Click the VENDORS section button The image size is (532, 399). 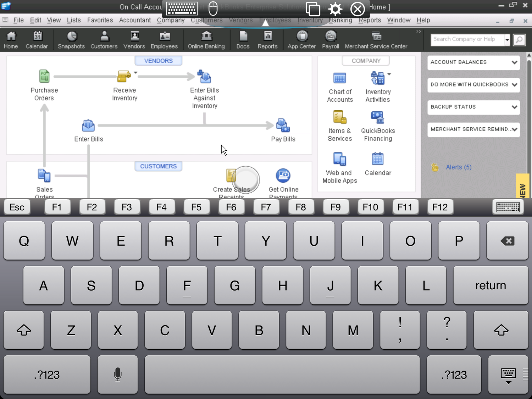point(158,61)
